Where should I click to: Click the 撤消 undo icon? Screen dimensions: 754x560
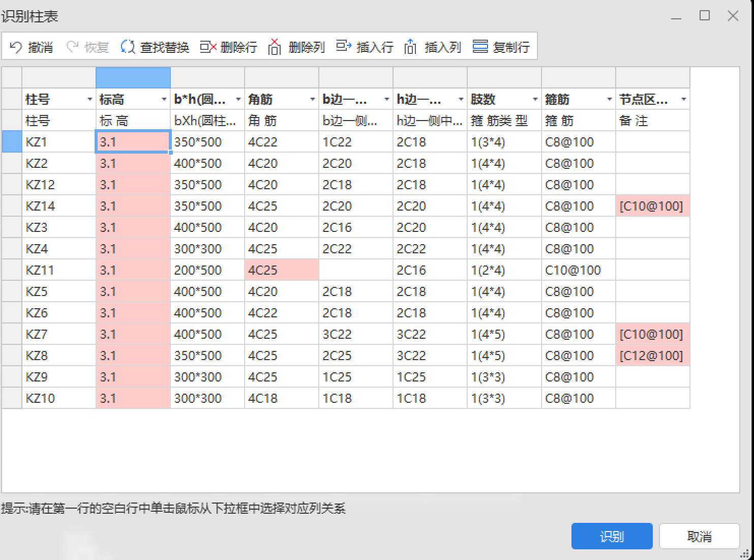pos(16,47)
